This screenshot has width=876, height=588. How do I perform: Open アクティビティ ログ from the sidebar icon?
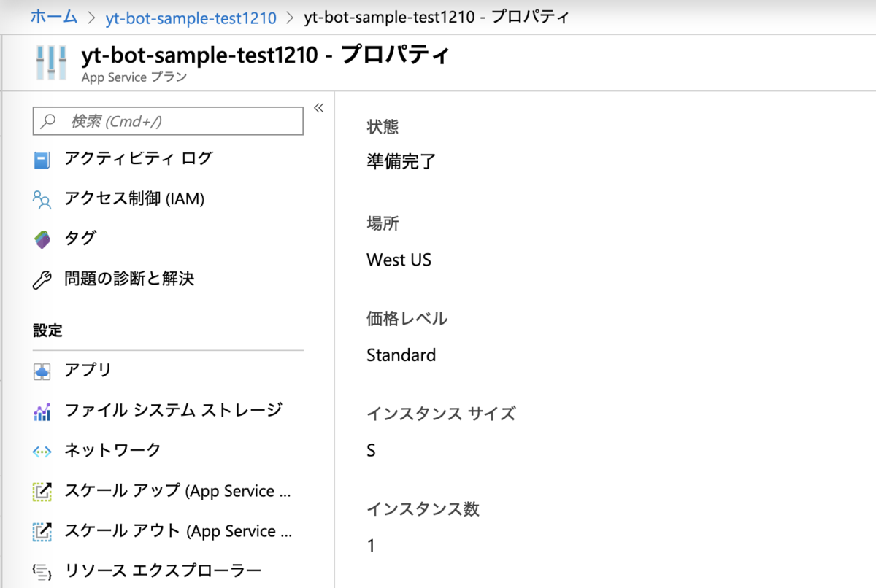pos(42,158)
